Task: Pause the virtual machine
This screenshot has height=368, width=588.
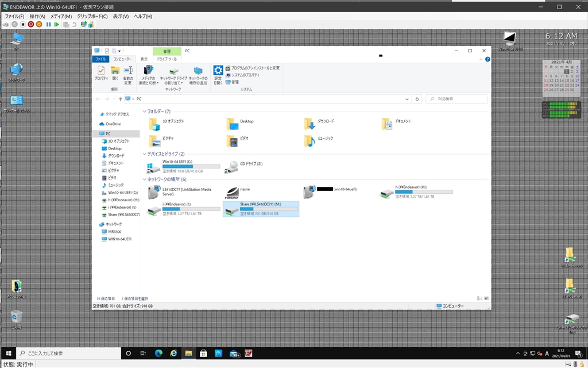Action: click(x=48, y=24)
